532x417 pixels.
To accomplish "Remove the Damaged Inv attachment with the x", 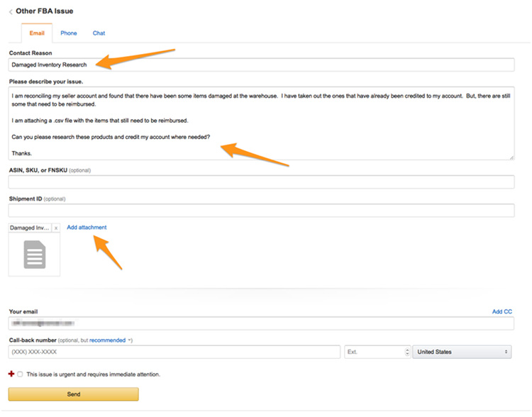I will point(56,228).
